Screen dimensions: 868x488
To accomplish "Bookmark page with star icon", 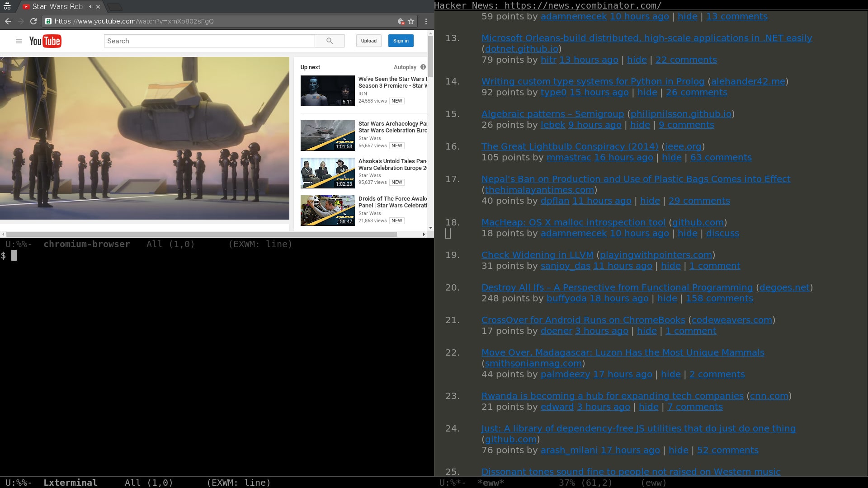I will click(411, 21).
